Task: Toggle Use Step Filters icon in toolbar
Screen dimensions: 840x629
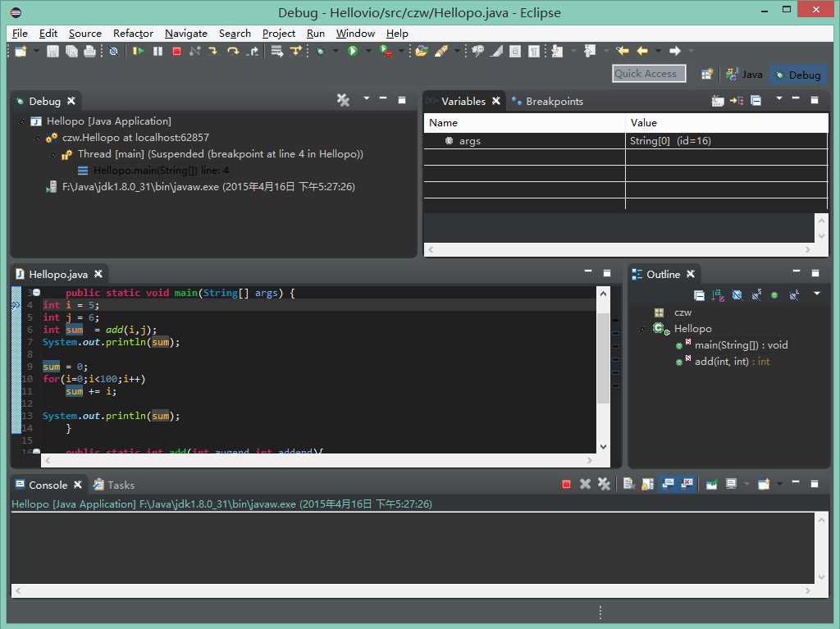Action: (x=295, y=51)
